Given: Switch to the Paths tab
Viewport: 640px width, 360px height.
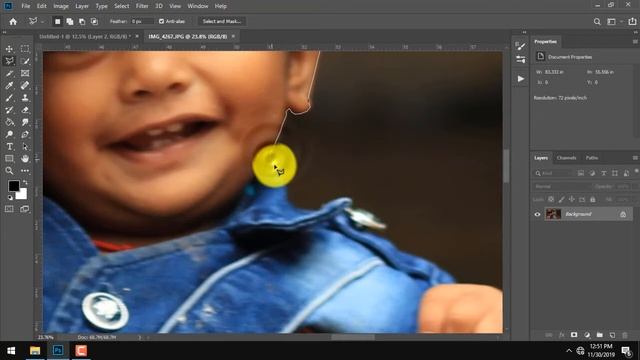Looking at the screenshot, I should coord(592,158).
